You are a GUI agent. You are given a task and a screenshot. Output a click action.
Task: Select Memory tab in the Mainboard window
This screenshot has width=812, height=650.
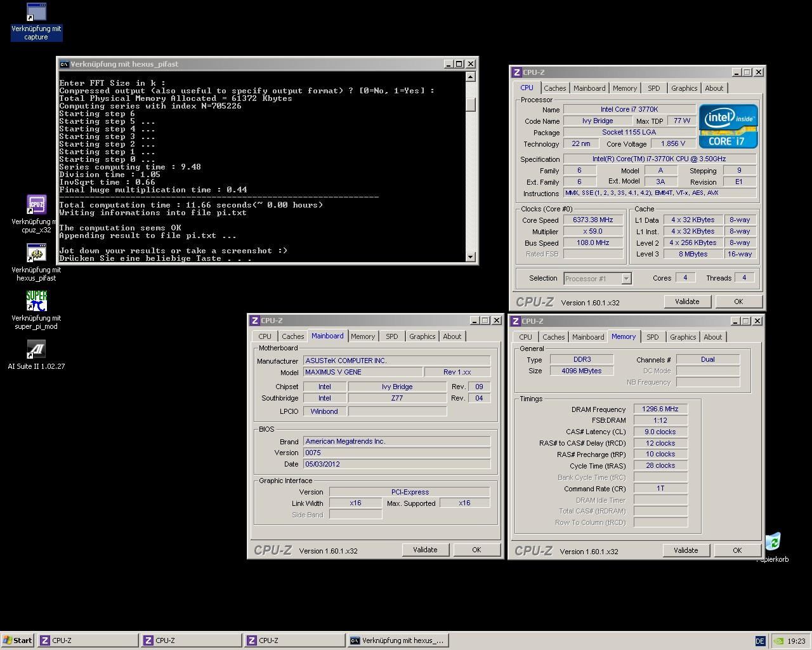(x=363, y=336)
